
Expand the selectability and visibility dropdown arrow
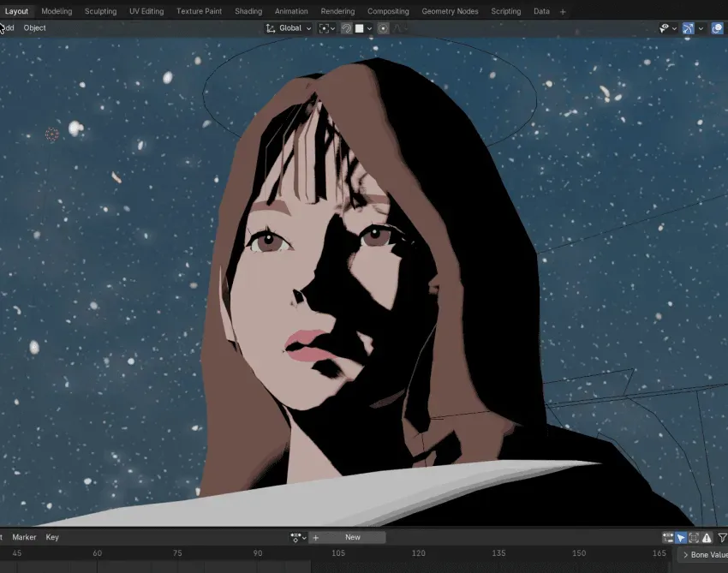pyautogui.click(x=675, y=28)
